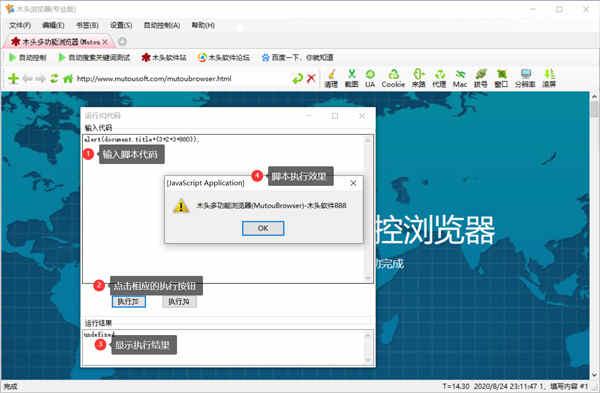Image resolution: width=600 pixels, height=393 pixels.
Task: Open the 木头软件站 bookmark link
Action: [164, 58]
